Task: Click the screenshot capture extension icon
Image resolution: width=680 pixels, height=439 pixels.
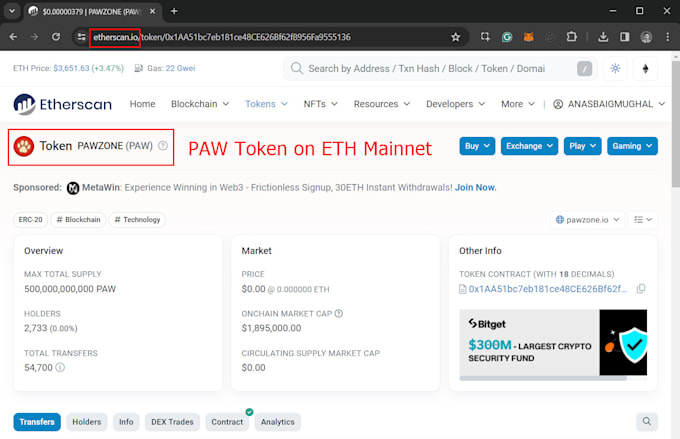Action: pos(485,37)
